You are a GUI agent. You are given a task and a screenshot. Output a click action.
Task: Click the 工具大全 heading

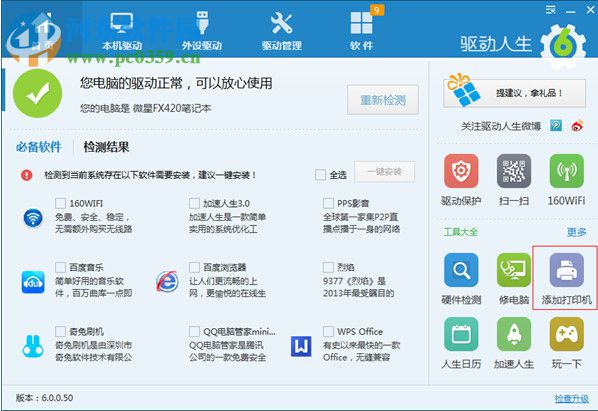pos(461,232)
